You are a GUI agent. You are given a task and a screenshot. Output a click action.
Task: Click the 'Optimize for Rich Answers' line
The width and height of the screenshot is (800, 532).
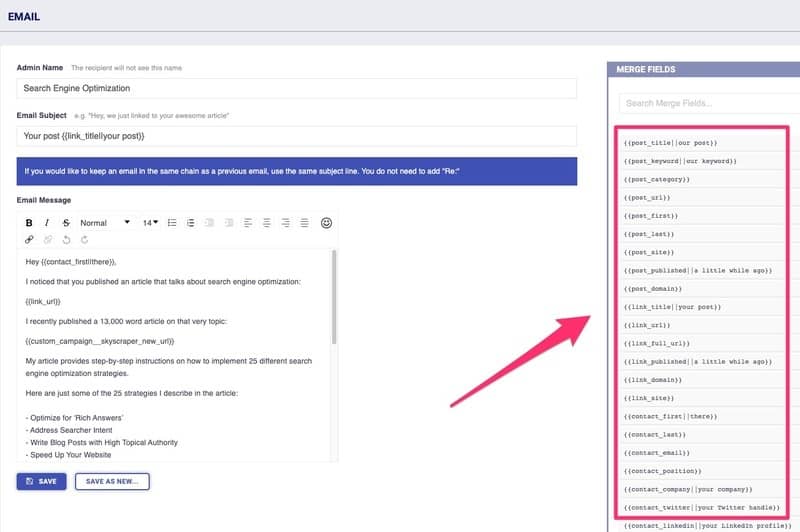click(74, 418)
